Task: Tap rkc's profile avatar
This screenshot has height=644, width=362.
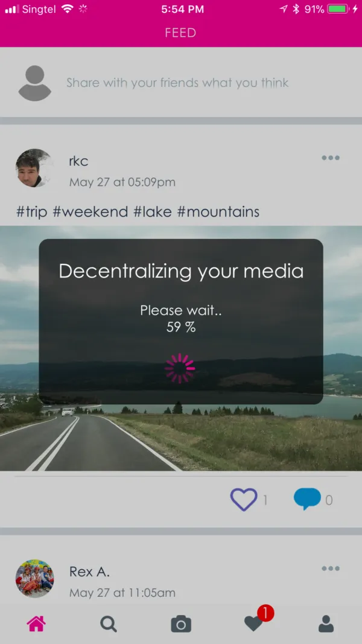Action: pos(34,168)
